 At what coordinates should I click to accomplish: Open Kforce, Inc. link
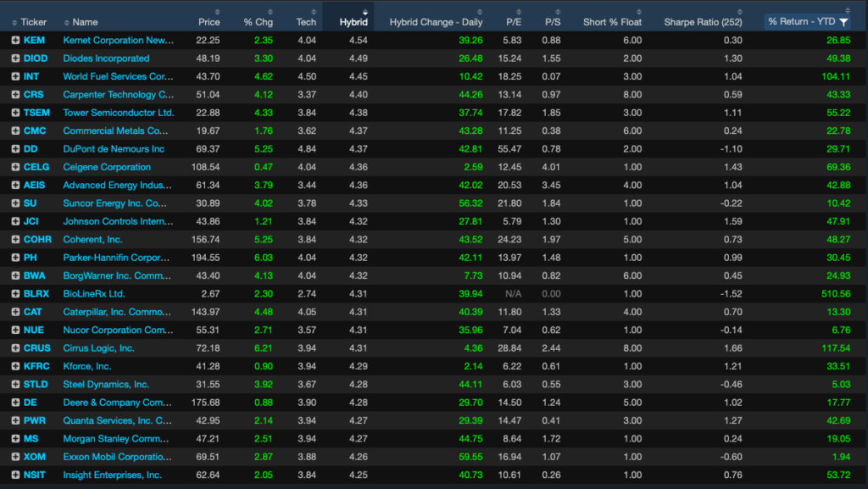[87, 366]
